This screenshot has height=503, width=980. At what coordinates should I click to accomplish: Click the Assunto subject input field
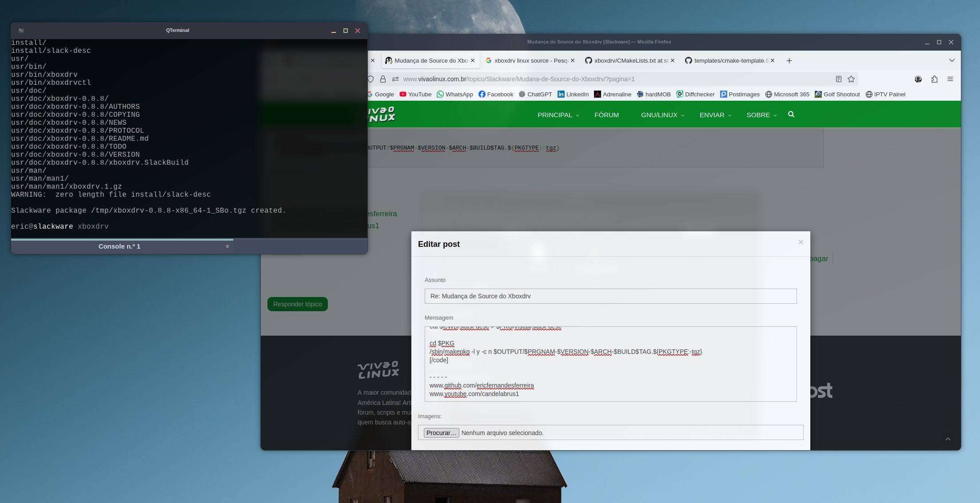click(610, 296)
